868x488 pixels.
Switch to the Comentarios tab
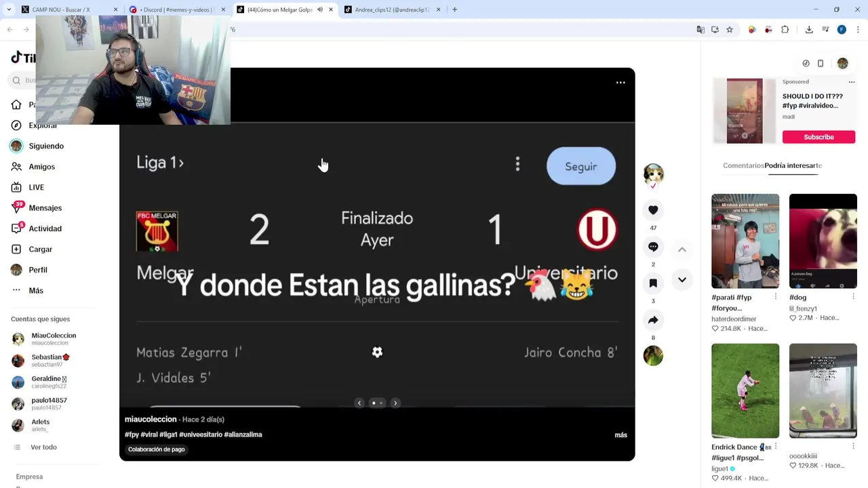point(743,165)
